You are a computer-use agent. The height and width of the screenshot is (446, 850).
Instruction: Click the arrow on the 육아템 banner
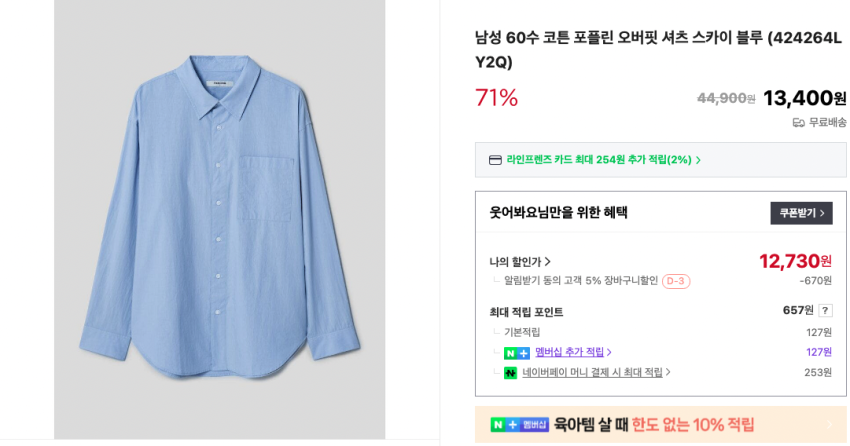[x=829, y=425]
